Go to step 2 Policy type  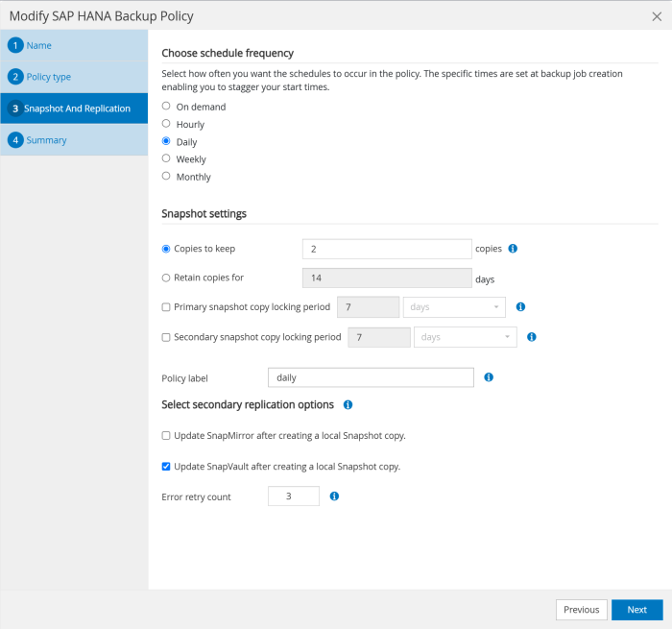(x=74, y=77)
